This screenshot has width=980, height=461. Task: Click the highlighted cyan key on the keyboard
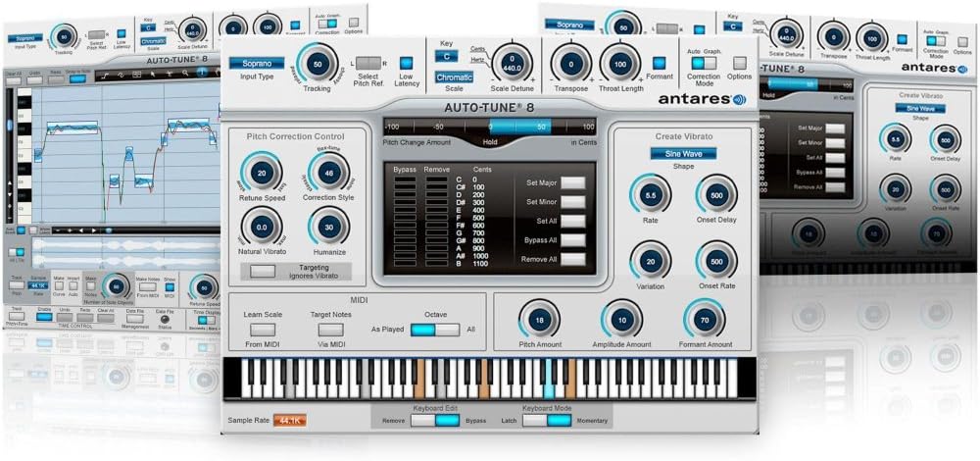tap(548, 379)
